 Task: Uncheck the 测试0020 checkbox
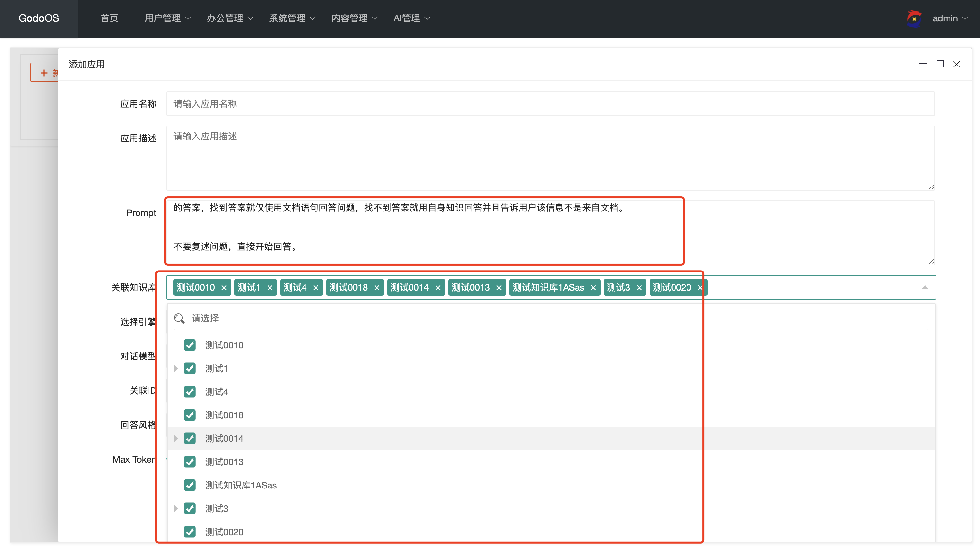tap(189, 532)
